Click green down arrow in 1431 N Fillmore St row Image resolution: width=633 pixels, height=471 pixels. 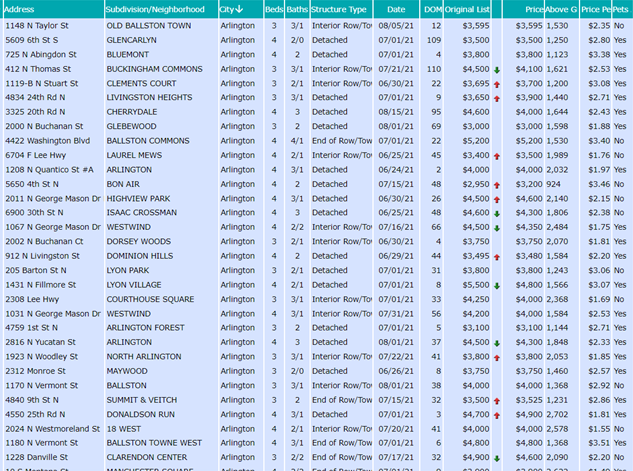[x=497, y=286]
